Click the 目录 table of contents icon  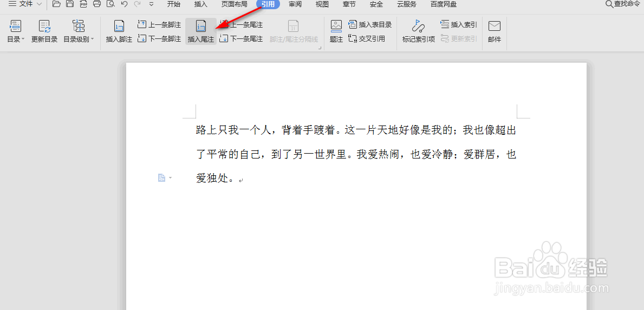point(16,26)
